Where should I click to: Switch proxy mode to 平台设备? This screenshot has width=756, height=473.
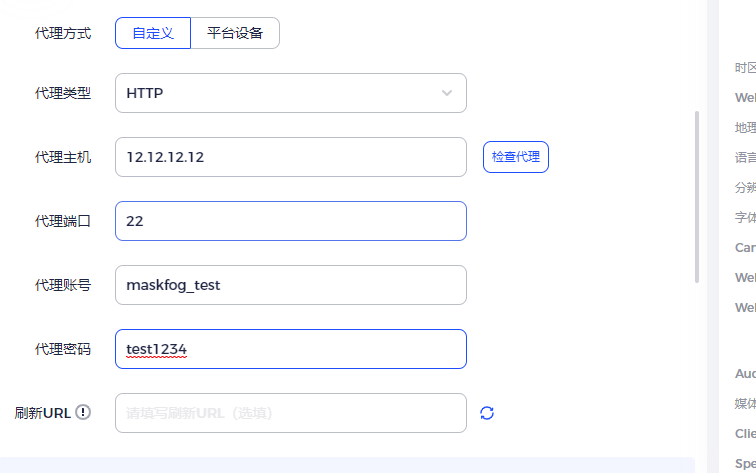click(x=235, y=33)
